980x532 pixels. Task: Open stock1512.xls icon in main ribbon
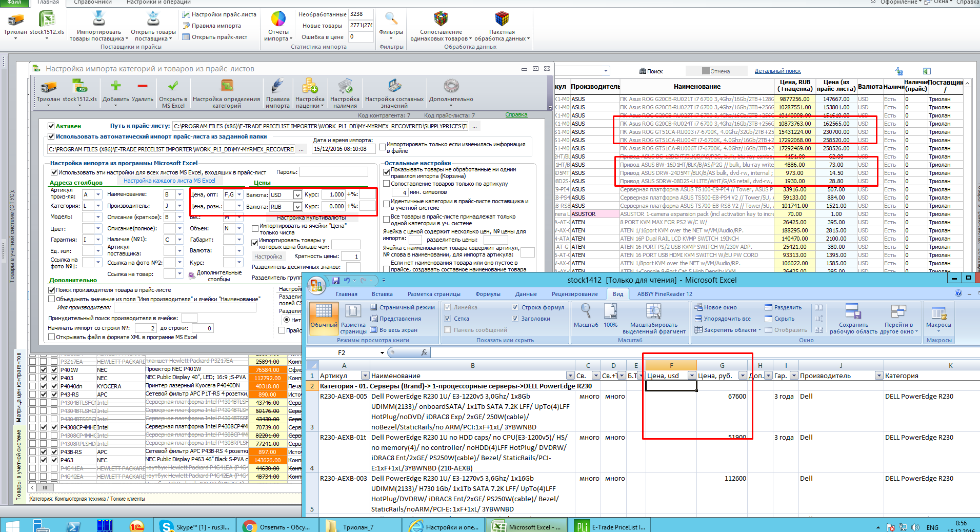pyautogui.click(x=47, y=19)
